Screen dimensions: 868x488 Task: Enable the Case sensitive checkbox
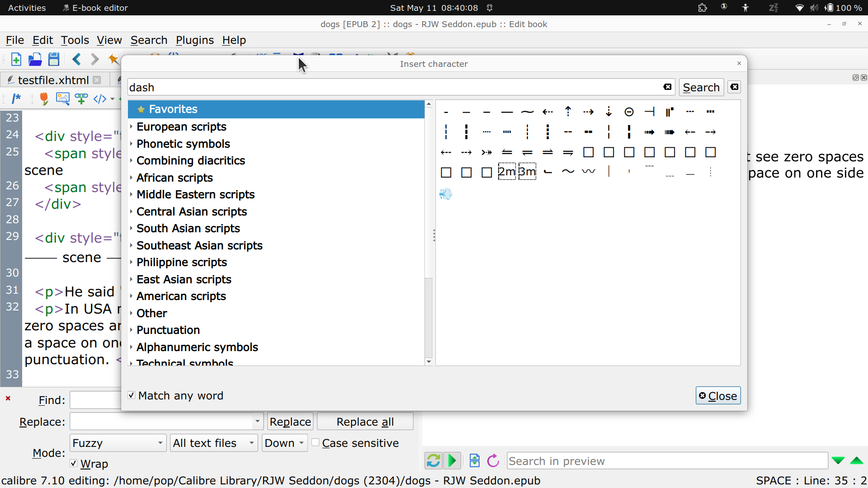(316, 443)
